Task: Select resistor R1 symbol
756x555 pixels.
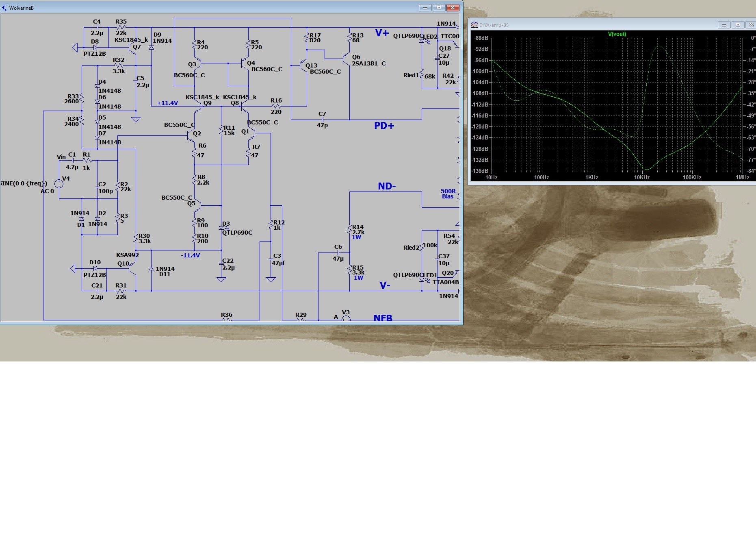Action: pyautogui.click(x=87, y=160)
